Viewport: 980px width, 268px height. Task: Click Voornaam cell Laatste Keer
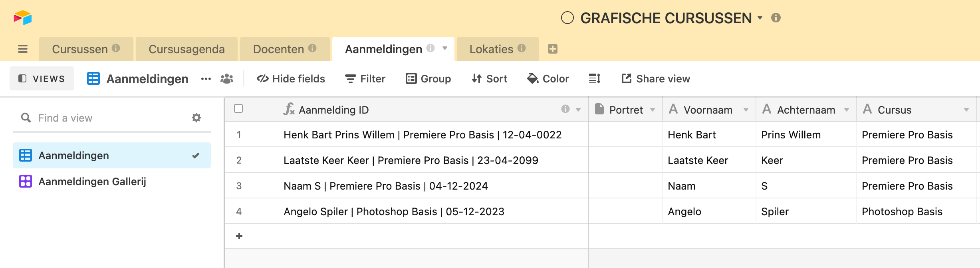coord(709,160)
